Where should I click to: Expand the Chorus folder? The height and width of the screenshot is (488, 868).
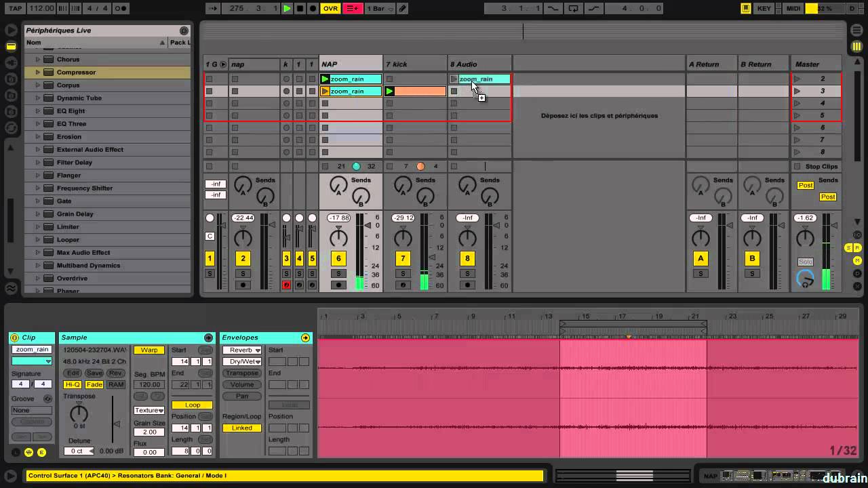(x=38, y=59)
